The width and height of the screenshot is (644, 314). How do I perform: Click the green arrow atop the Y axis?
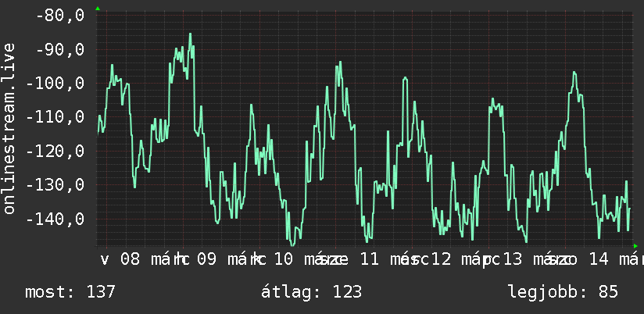pyautogui.click(x=98, y=9)
